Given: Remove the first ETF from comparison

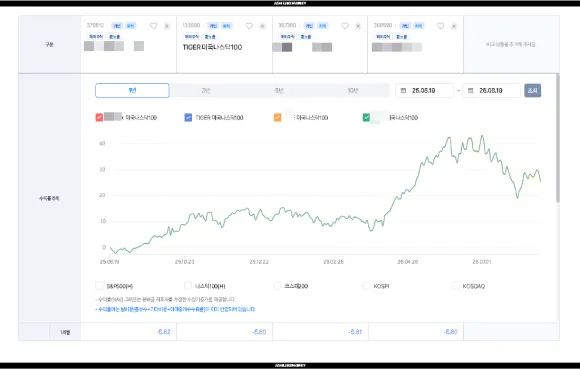Looking at the screenshot, I should click(167, 26).
